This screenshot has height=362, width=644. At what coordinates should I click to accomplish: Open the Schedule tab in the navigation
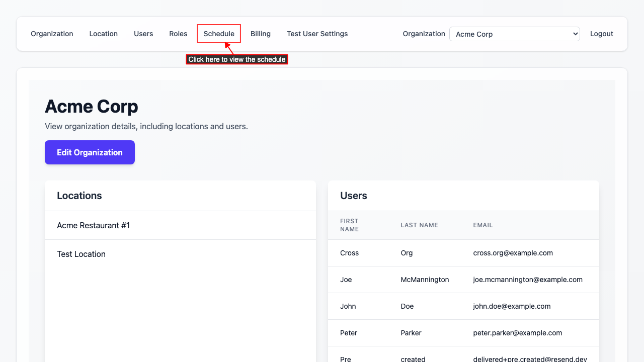(219, 34)
